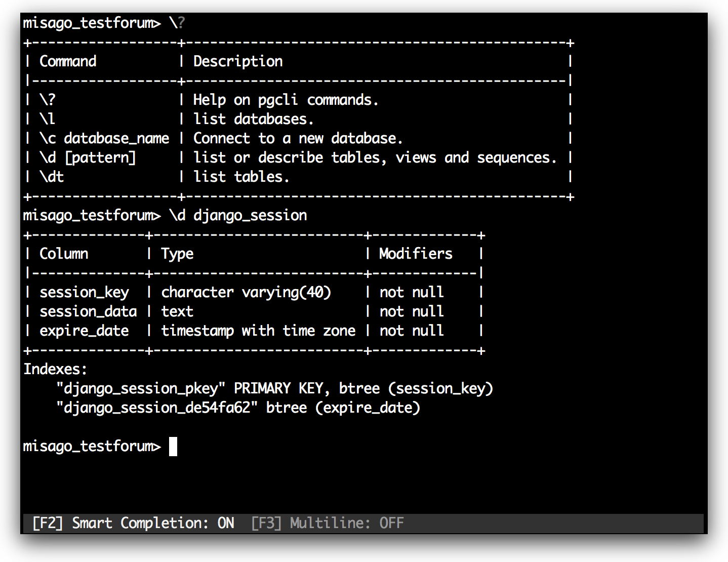Select the 'Type' header in django_session table
728x562 pixels.
(177, 254)
